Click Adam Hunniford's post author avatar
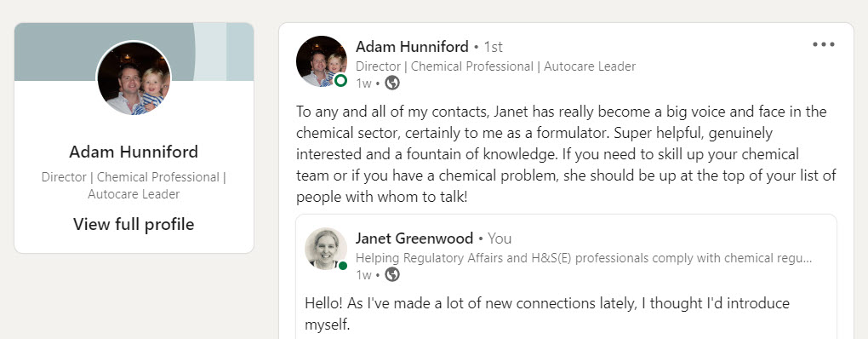The image size is (868, 339). (322, 61)
